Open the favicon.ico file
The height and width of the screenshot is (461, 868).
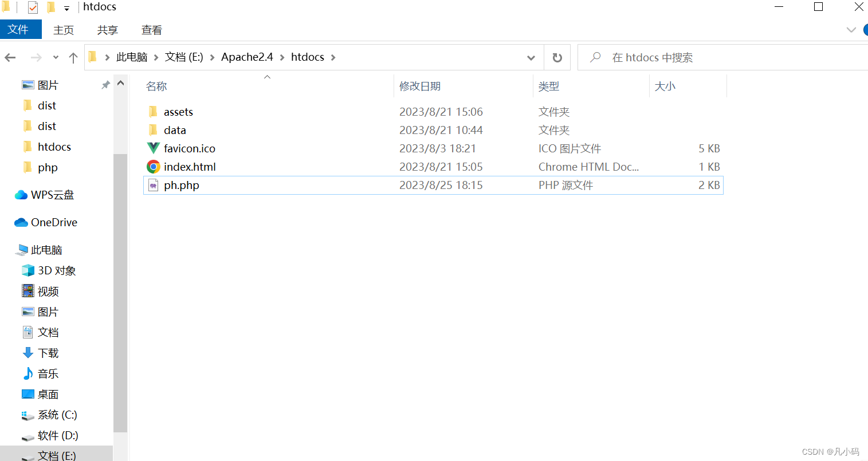click(189, 148)
